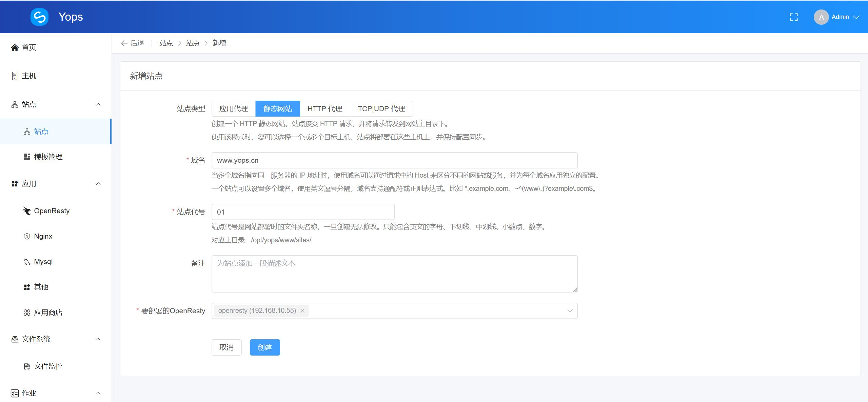The height and width of the screenshot is (402, 868).
Task: Open OpenResty under 应用 section
Action: point(51,210)
